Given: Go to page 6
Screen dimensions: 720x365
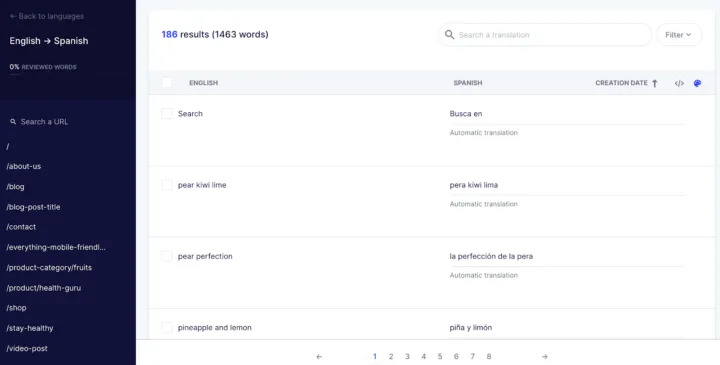Looking at the screenshot, I should point(456,356).
